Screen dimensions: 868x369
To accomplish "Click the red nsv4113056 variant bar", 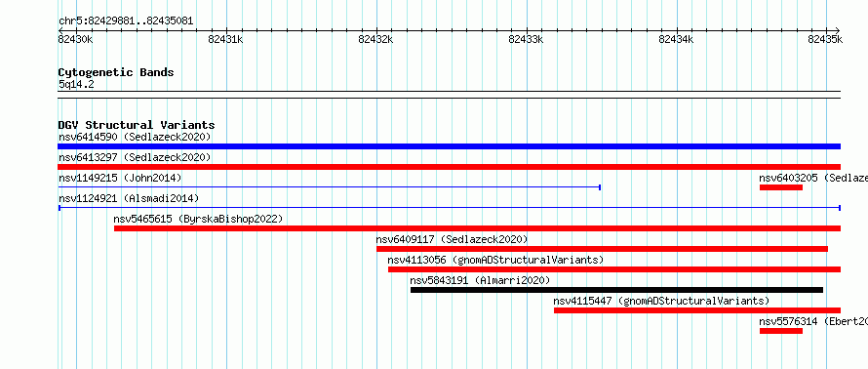I will coord(614,269).
